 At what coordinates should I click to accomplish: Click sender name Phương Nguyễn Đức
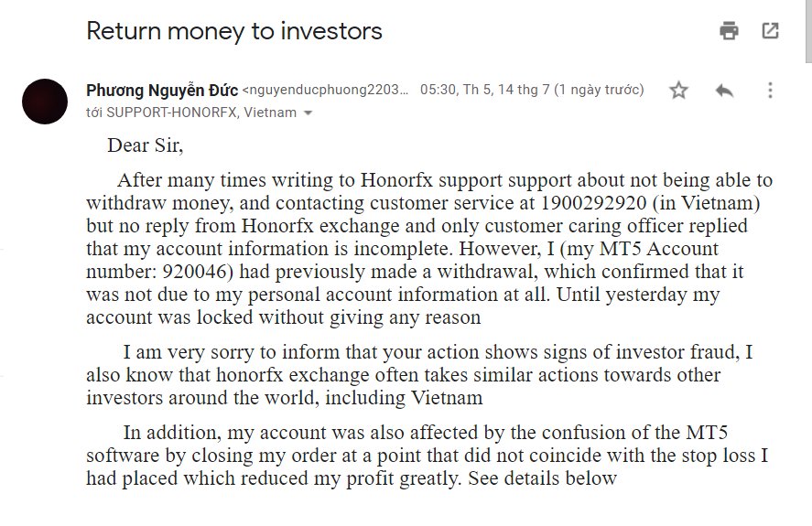point(162,90)
